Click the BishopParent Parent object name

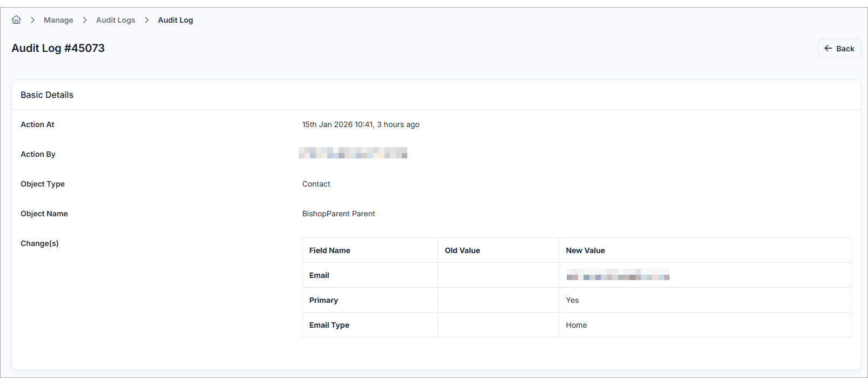339,214
